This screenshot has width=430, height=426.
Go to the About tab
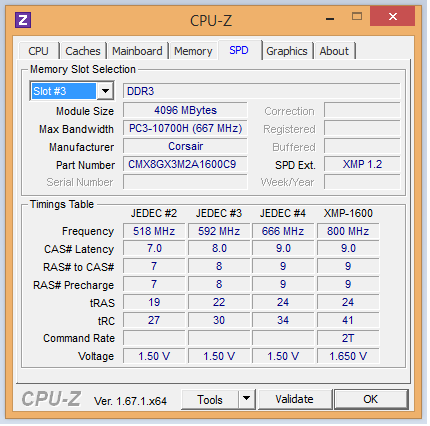(x=334, y=51)
